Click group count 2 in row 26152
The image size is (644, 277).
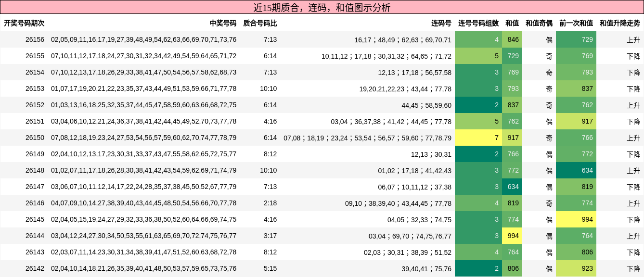[478, 105]
